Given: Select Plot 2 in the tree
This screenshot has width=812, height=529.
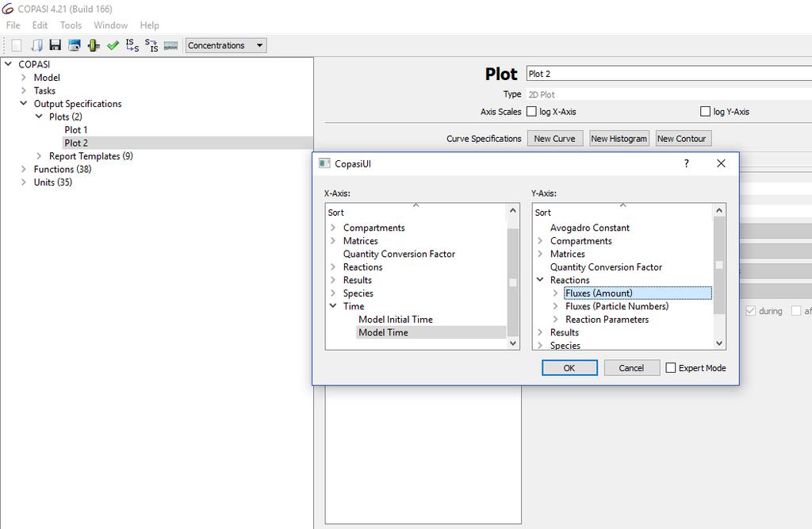Looking at the screenshot, I should pyautogui.click(x=76, y=143).
